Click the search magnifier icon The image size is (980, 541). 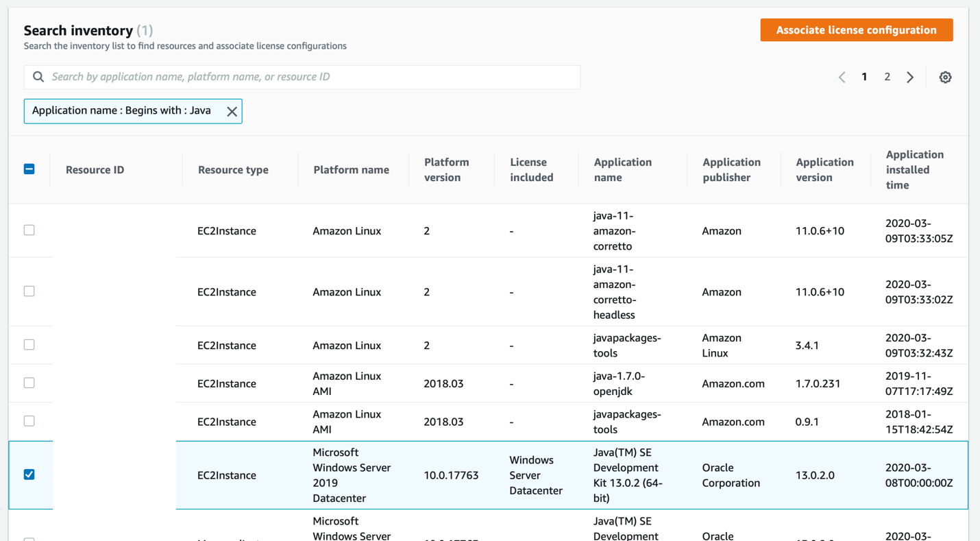38,77
